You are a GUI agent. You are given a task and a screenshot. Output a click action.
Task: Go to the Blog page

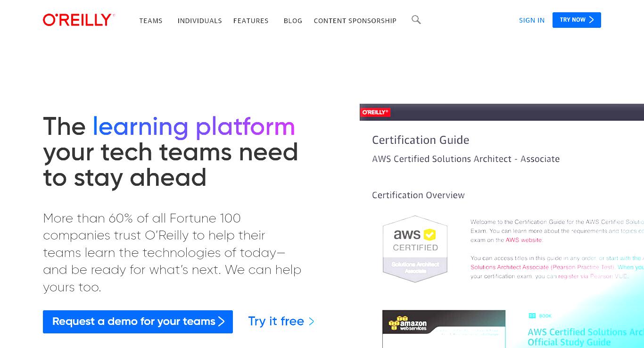pos(293,21)
